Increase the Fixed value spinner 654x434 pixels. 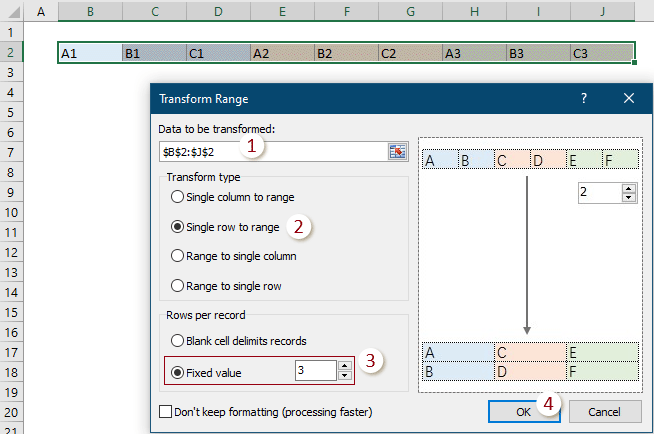point(345,366)
